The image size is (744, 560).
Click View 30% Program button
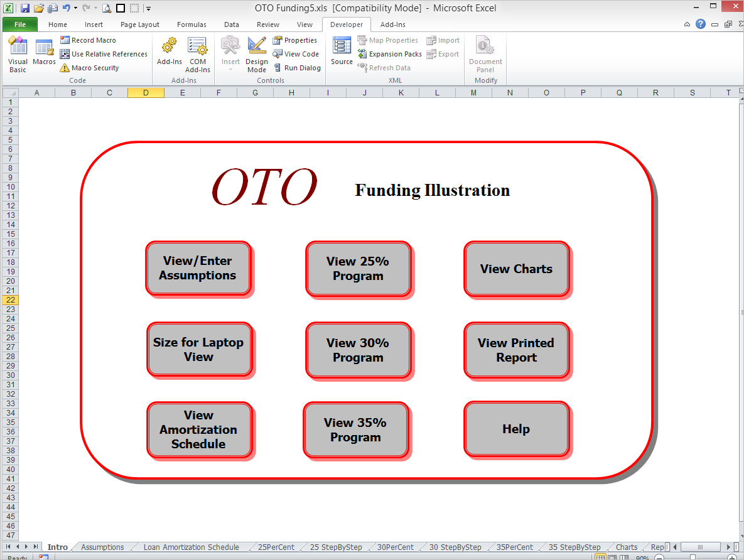[359, 350]
